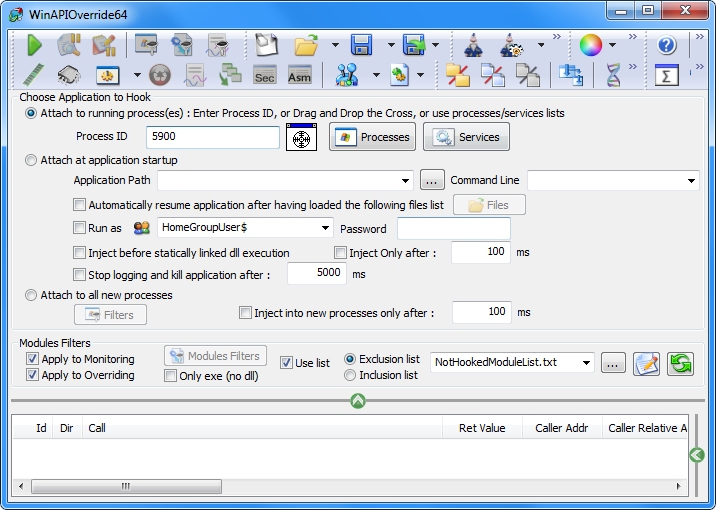The image size is (716, 510).
Task: Click the pause monitoring magnifier icon
Action: click(x=69, y=45)
